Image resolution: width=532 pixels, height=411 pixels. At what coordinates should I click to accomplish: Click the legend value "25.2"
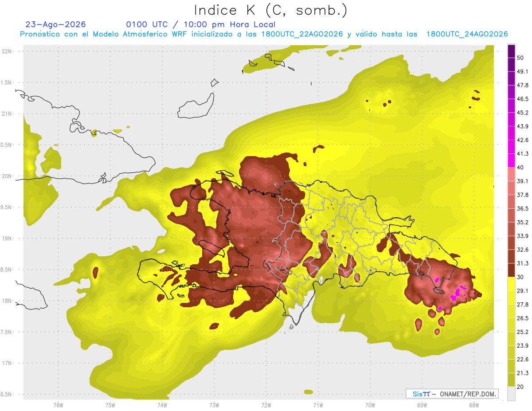click(523, 332)
